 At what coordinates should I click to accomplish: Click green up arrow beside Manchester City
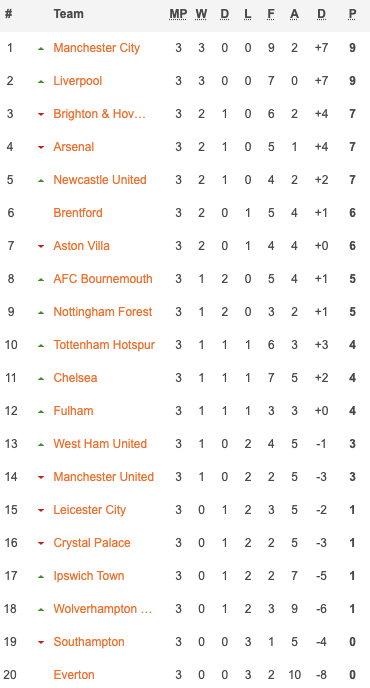tap(41, 48)
